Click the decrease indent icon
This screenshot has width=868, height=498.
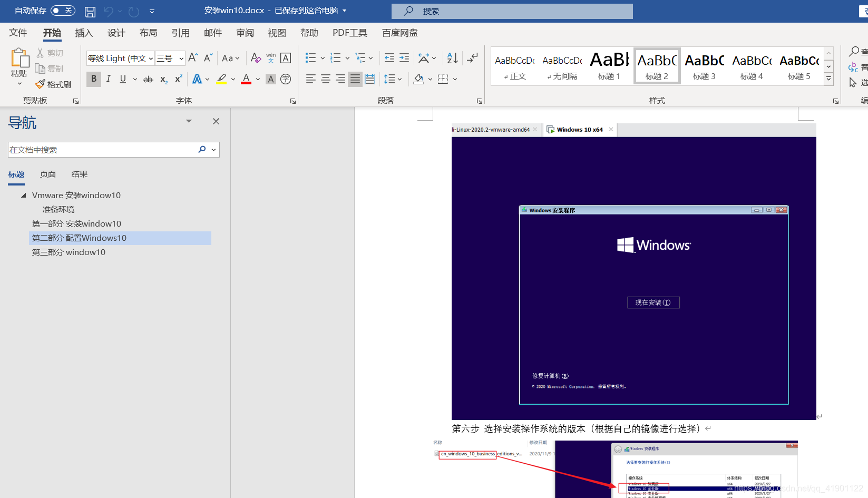pos(389,57)
